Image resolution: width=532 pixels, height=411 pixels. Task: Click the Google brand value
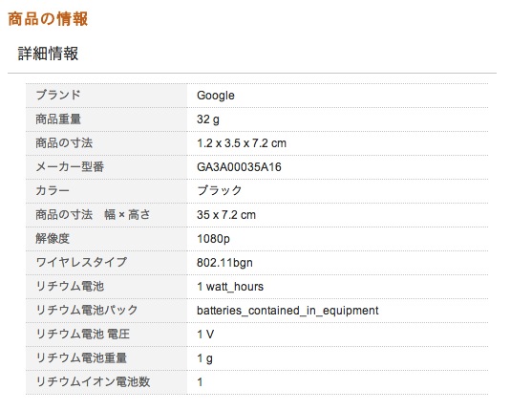click(216, 96)
